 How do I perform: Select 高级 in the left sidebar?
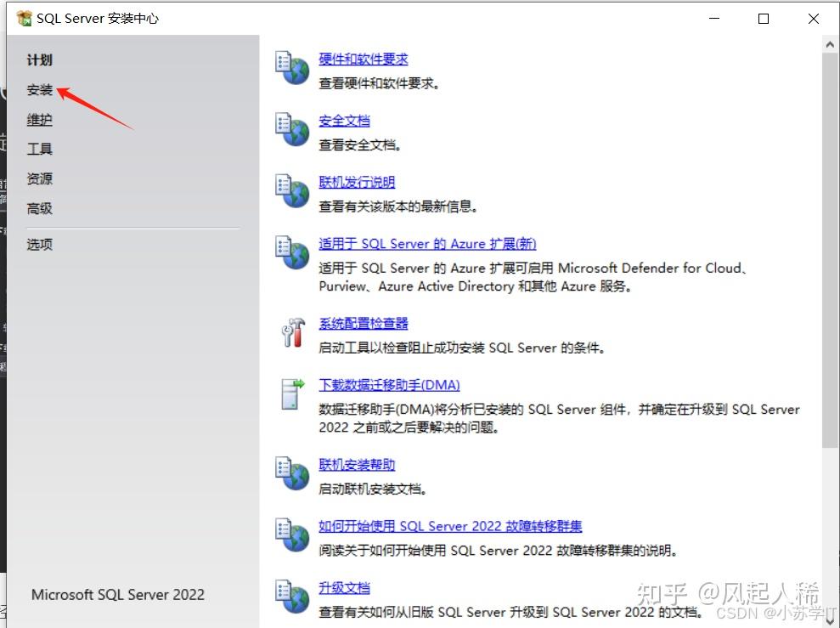(40, 208)
